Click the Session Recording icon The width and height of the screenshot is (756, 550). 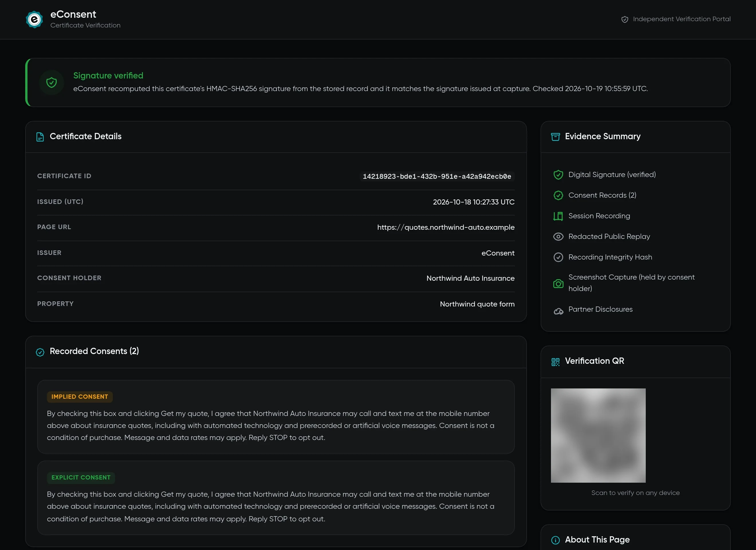tap(558, 216)
